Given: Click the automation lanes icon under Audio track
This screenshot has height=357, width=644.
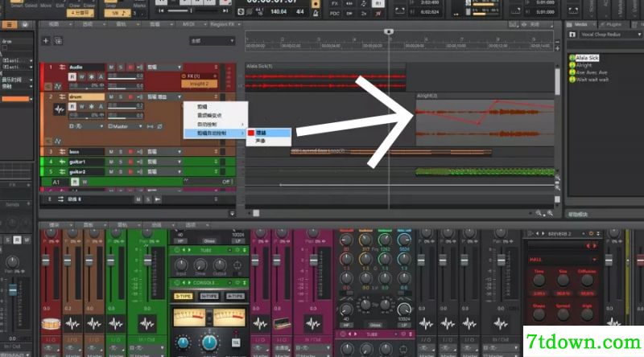Looking at the screenshot, I should (57, 86).
